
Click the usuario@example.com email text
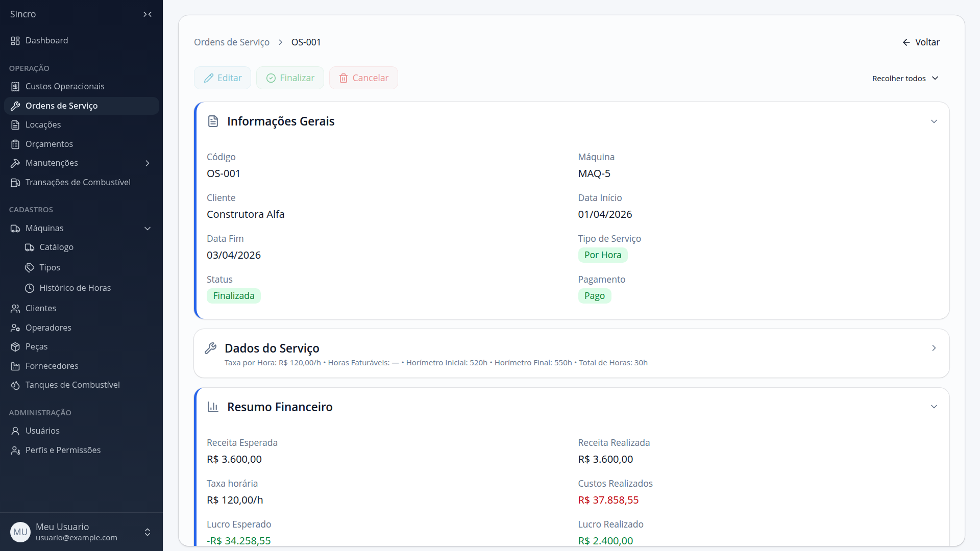point(77,538)
